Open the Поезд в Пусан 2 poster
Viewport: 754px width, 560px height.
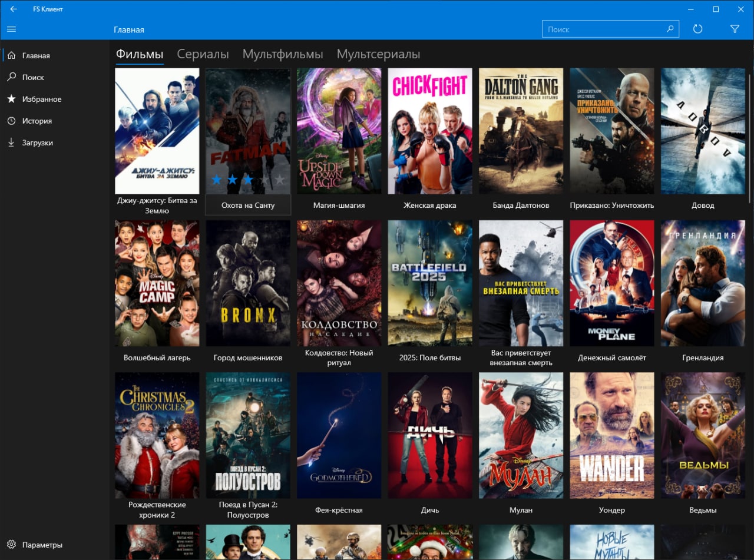click(248, 436)
